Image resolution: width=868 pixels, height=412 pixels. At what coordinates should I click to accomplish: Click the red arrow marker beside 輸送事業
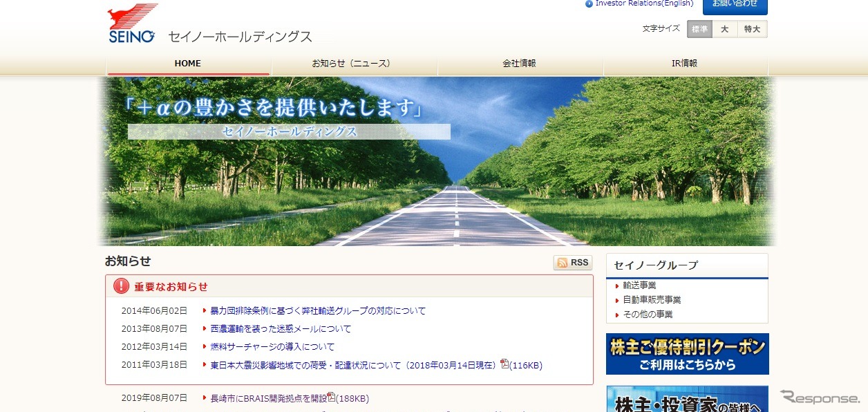pyautogui.click(x=617, y=285)
